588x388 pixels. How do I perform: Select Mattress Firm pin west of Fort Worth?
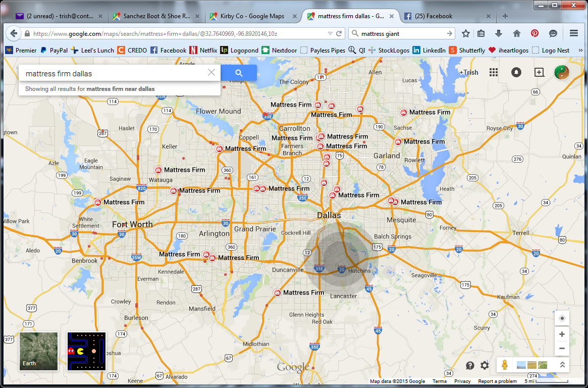point(97,202)
